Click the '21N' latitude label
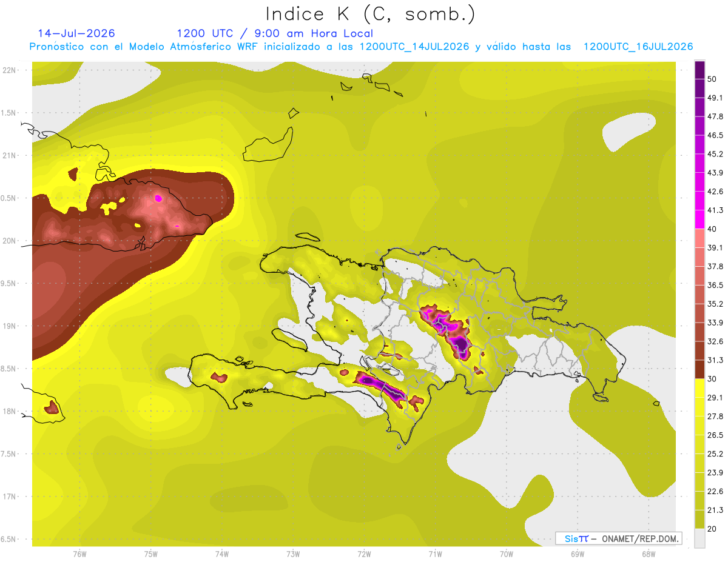 click(x=8, y=155)
